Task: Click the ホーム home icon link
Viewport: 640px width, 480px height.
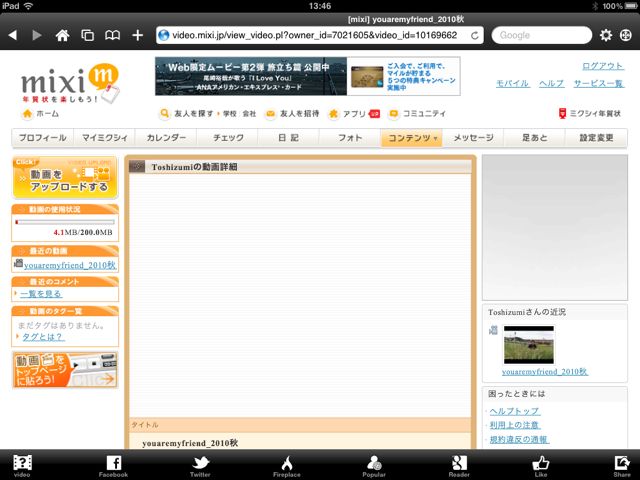Action: 40,113
